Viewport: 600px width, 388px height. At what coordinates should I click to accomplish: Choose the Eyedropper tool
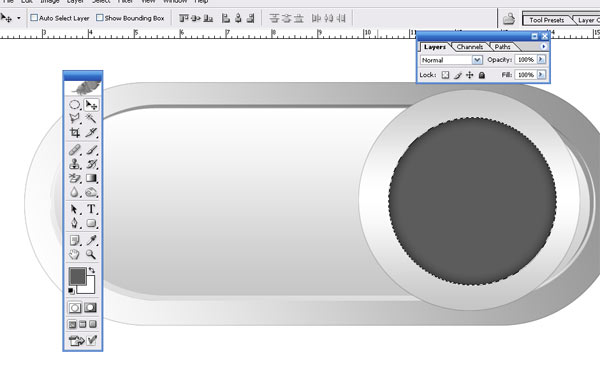tap(91, 240)
